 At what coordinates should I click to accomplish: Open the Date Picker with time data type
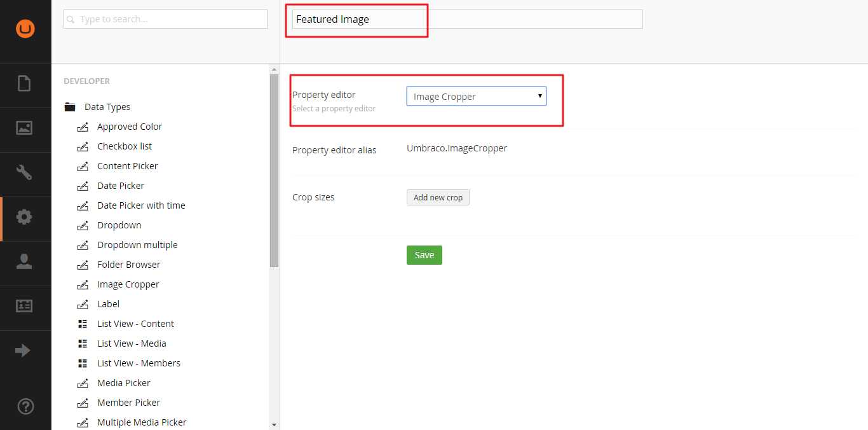(141, 205)
